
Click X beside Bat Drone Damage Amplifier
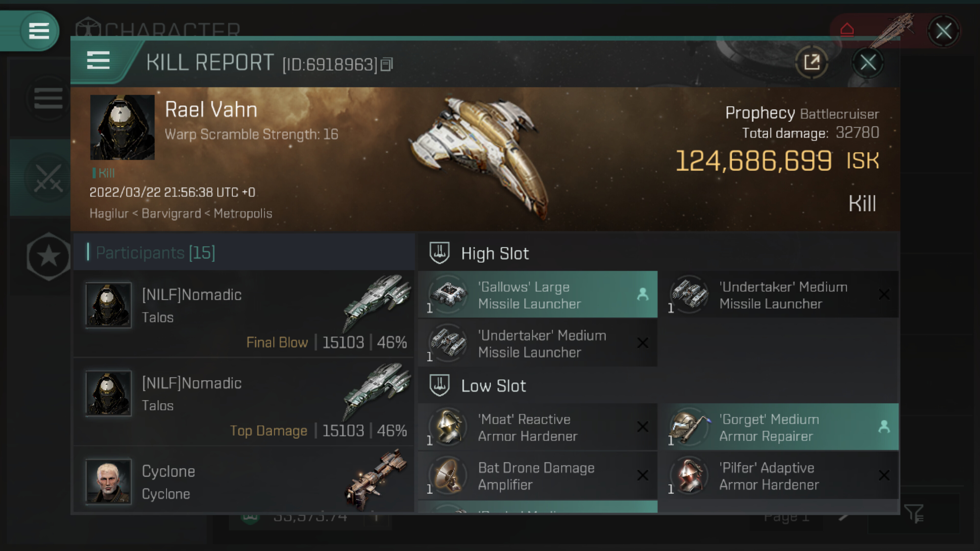[x=643, y=475]
